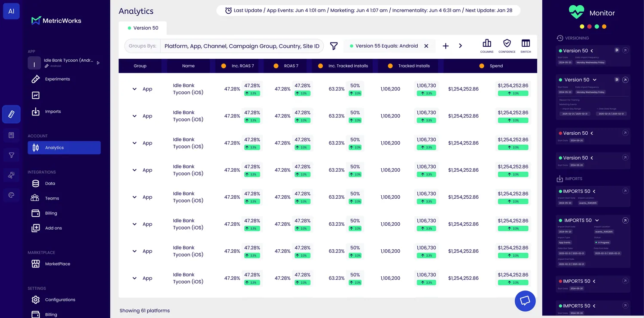Click the Teams people icon
Screen dimensions: 644x318
click(35, 198)
